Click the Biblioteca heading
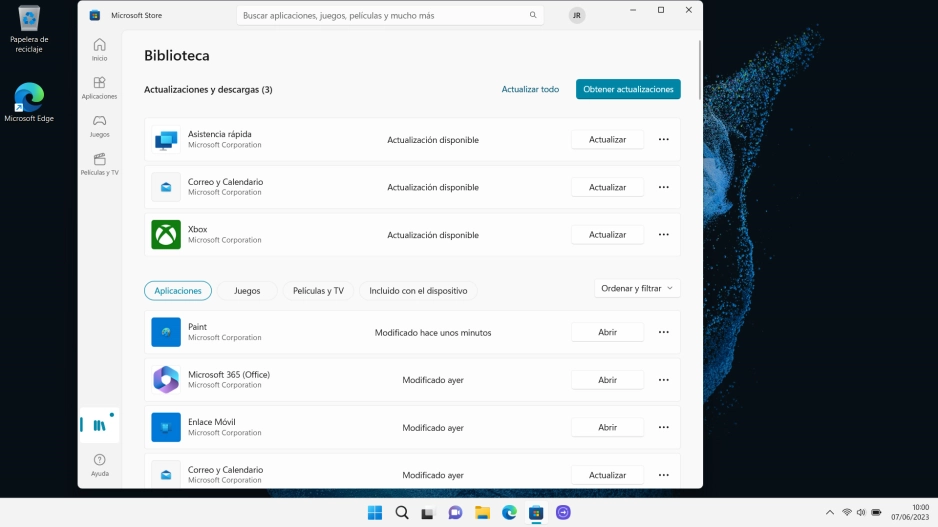938x527 pixels. pos(176,56)
